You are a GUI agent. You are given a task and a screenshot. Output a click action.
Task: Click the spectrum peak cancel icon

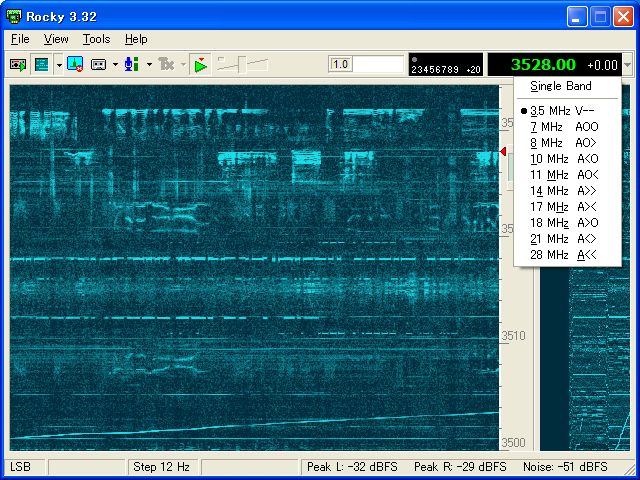(75, 64)
